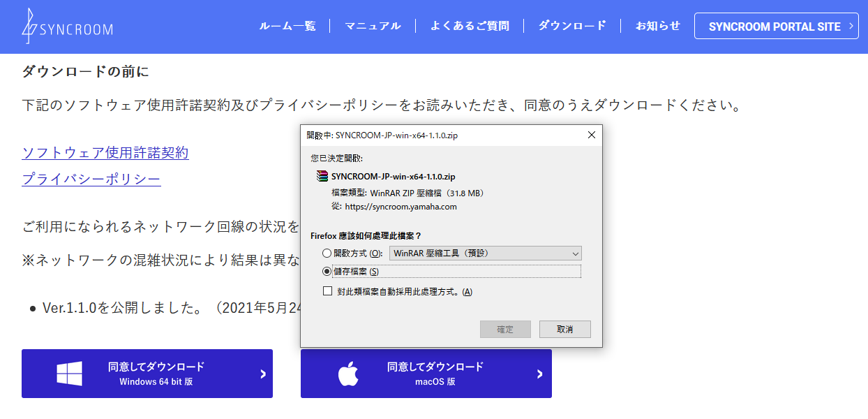Click 同意してダウンロード macOS 版
This screenshot has width=868, height=419.
tap(426, 374)
